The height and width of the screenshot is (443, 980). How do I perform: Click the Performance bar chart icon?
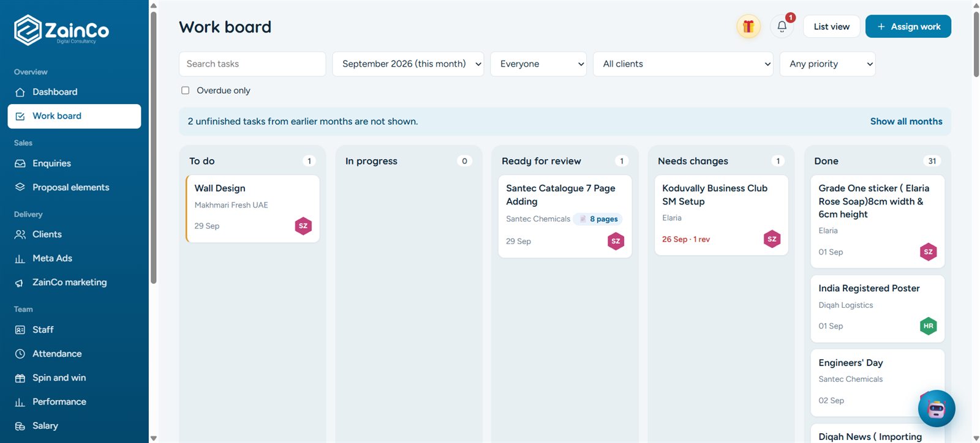[x=20, y=402]
